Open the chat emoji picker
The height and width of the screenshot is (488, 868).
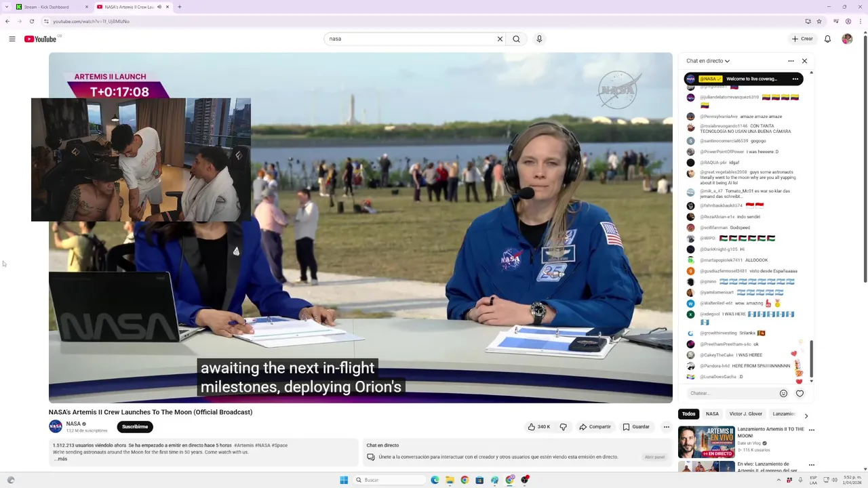coord(783,393)
